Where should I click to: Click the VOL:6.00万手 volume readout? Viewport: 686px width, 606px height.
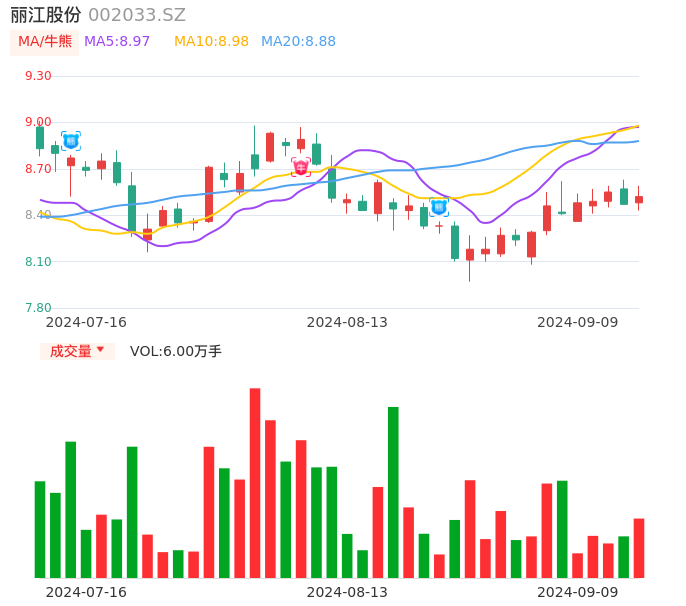click(x=176, y=351)
